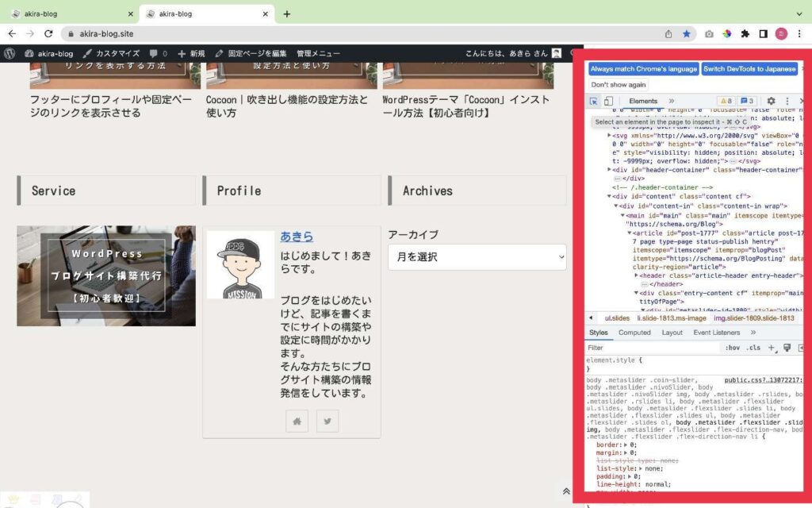Open the 新規 admin bar item
This screenshot has height=508, width=812.
tap(191, 53)
